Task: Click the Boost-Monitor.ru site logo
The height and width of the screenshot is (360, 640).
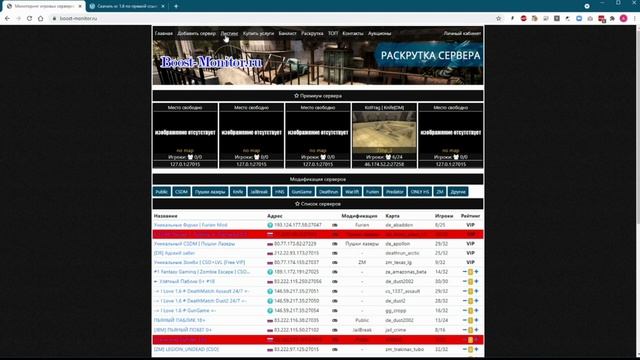Action: tap(211, 62)
